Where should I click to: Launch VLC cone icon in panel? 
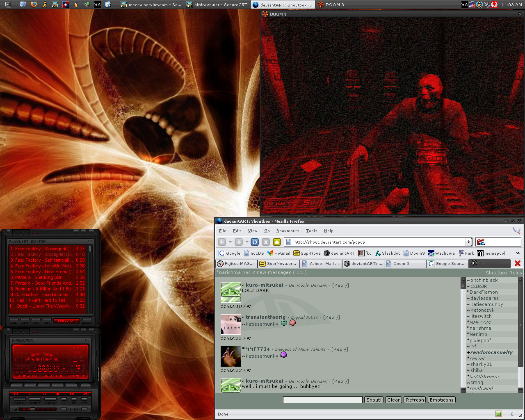[76, 5]
